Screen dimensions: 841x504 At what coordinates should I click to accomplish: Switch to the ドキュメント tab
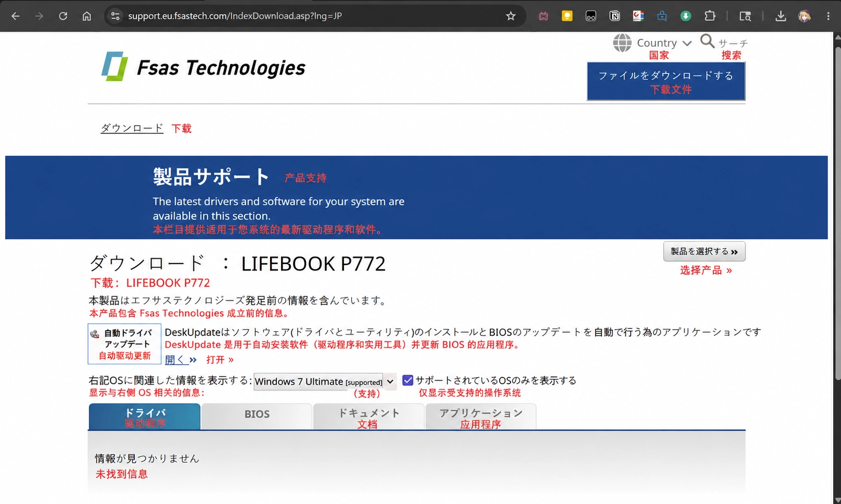click(368, 417)
